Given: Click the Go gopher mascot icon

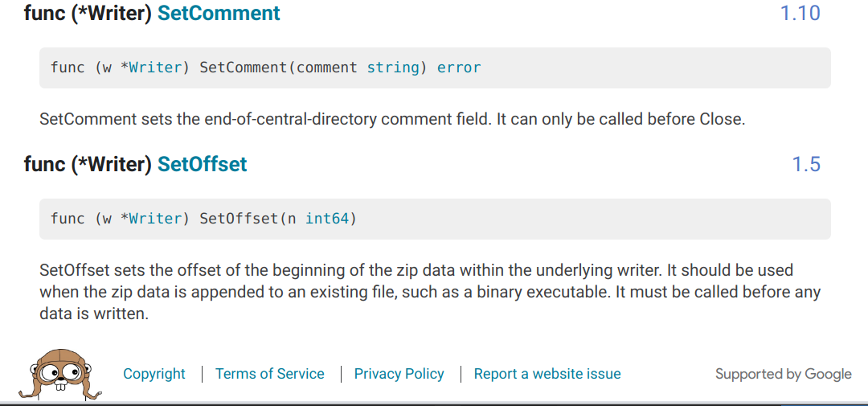Looking at the screenshot, I should (59, 374).
